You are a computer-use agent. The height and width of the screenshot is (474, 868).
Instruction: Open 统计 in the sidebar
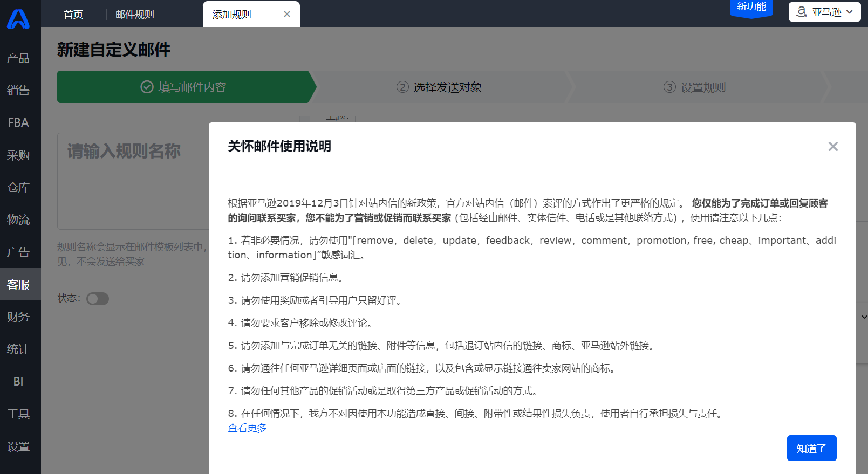point(18,349)
